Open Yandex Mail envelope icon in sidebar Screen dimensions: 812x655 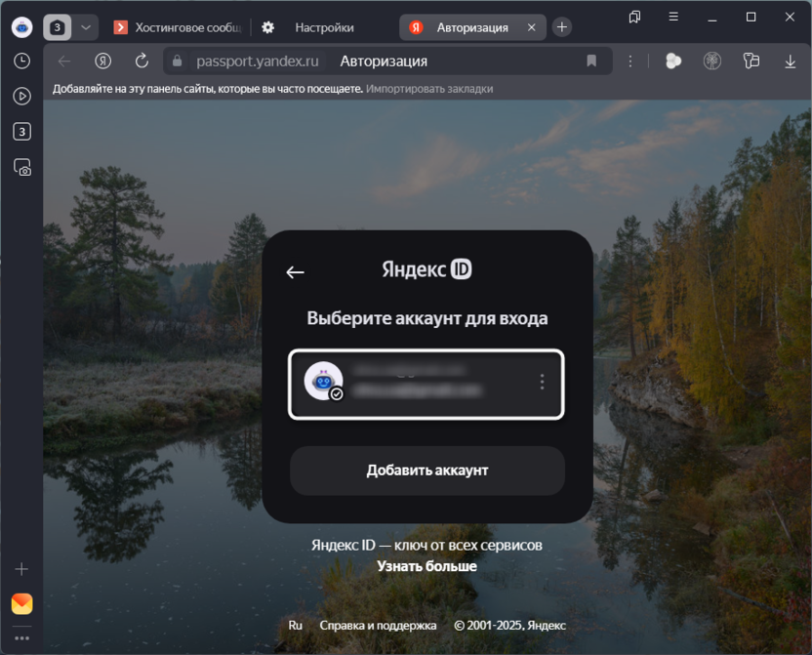[x=21, y=603]
